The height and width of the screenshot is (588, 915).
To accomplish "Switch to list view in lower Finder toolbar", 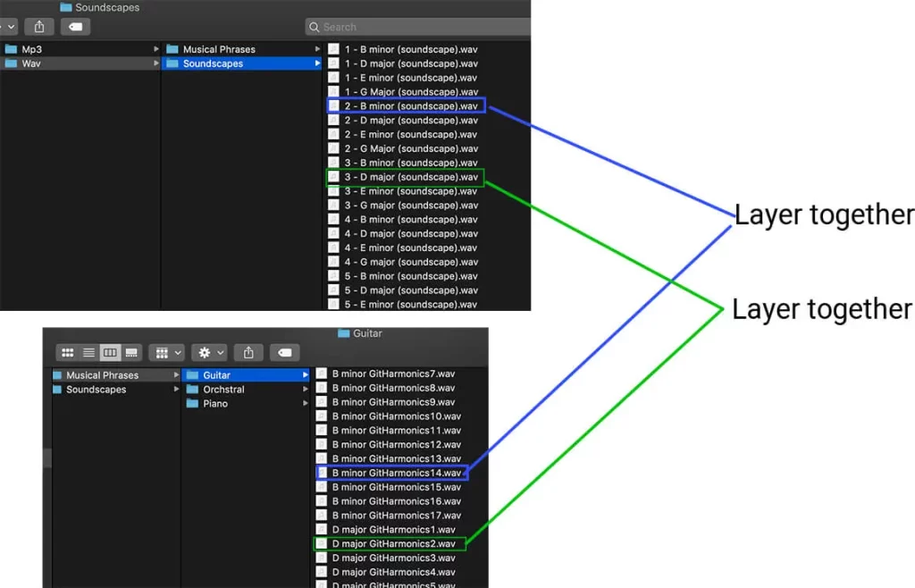I will 88,353.
